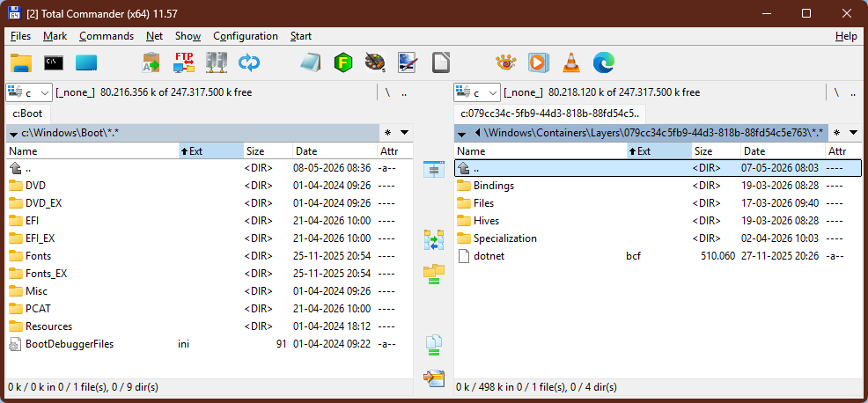
Task: Open the Explorer folder icon in toolbar
Action: (x=22, y=63)
